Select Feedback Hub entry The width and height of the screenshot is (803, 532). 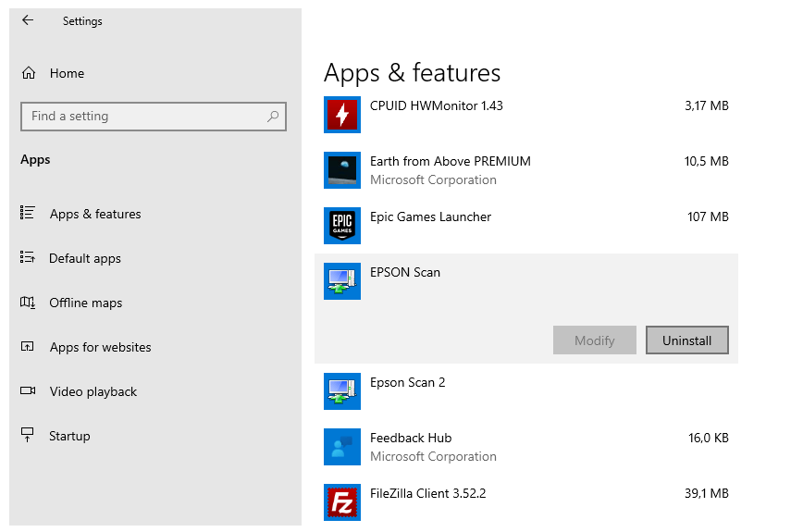pos(526,447)
